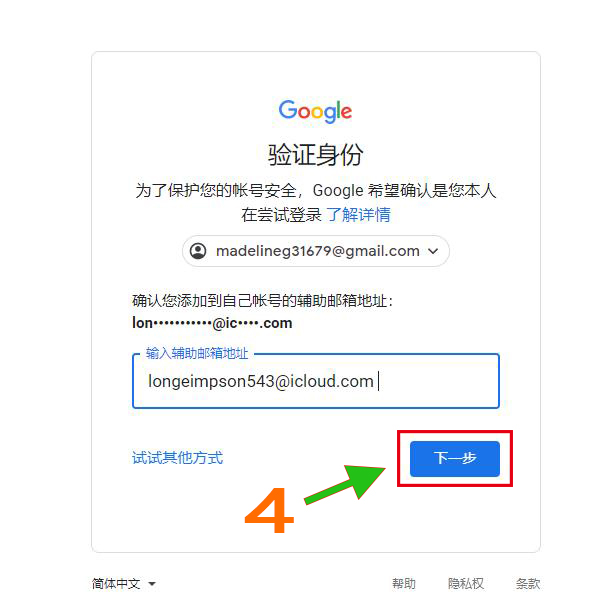Screen dimensions: 605x606
Task: Open the 简体中文 language selector
Action: point(124,584)
